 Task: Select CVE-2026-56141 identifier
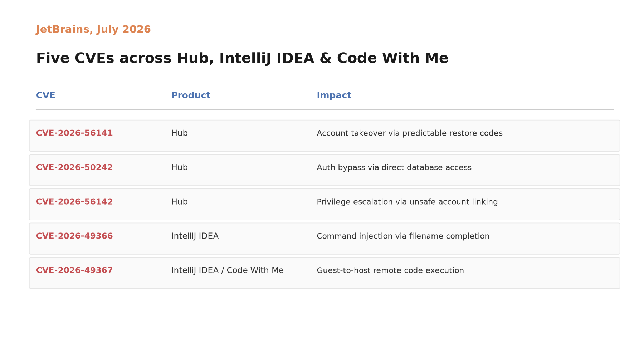tap(74, 133)
